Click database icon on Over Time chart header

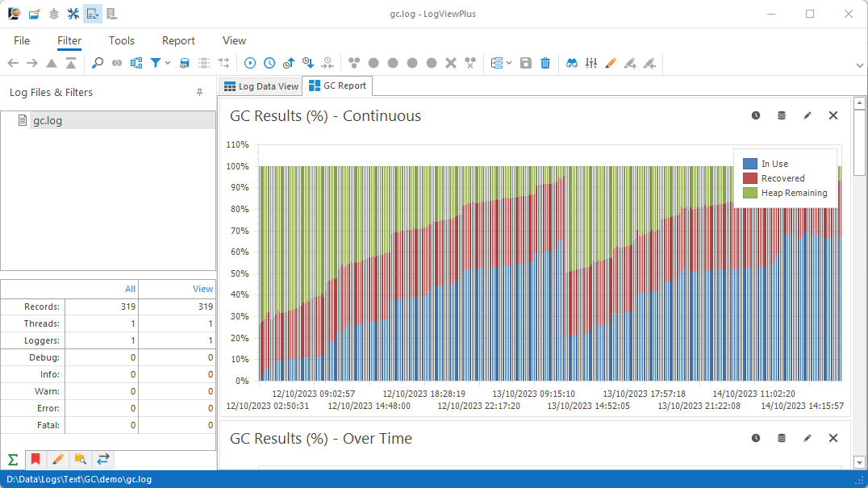[x=782, y=438]
